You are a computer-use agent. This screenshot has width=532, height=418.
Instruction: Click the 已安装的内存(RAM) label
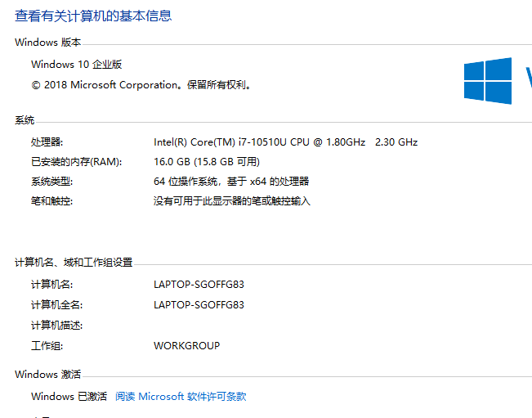point(76,162)
